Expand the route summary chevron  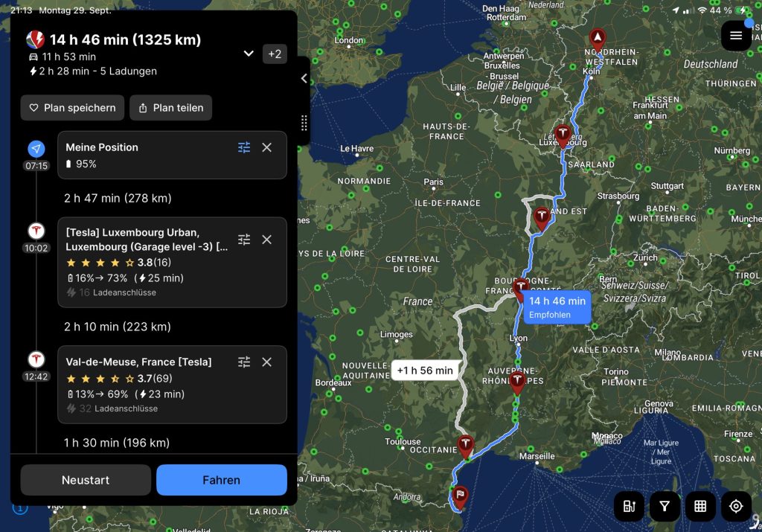point(249,54)
